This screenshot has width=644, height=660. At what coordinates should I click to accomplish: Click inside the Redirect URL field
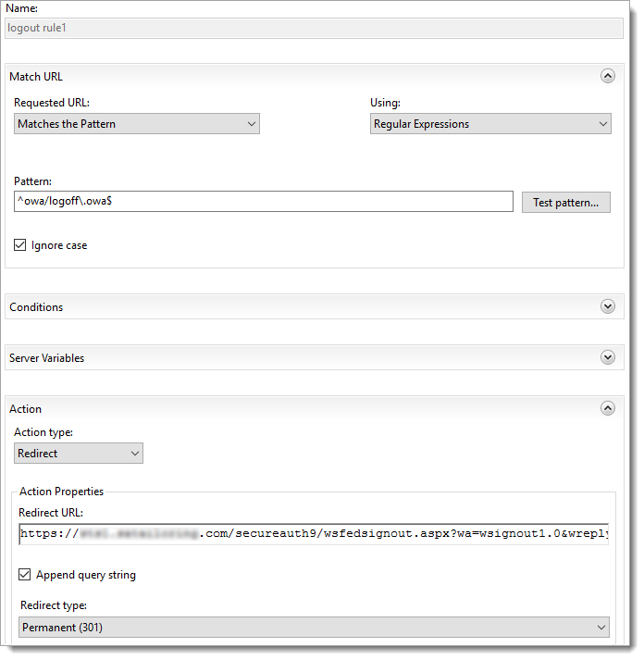(x=313, y=534)
